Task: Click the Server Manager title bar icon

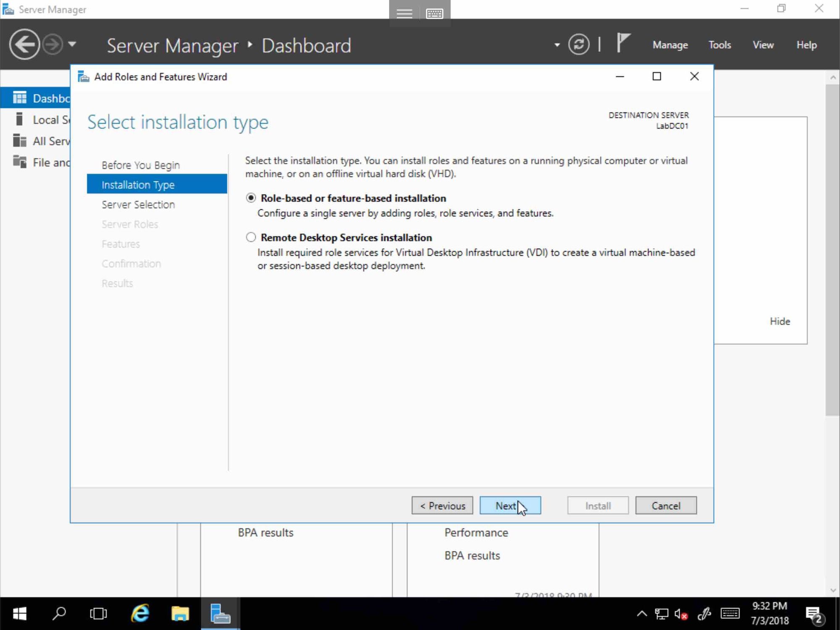Action: click(x=8, y=9)
